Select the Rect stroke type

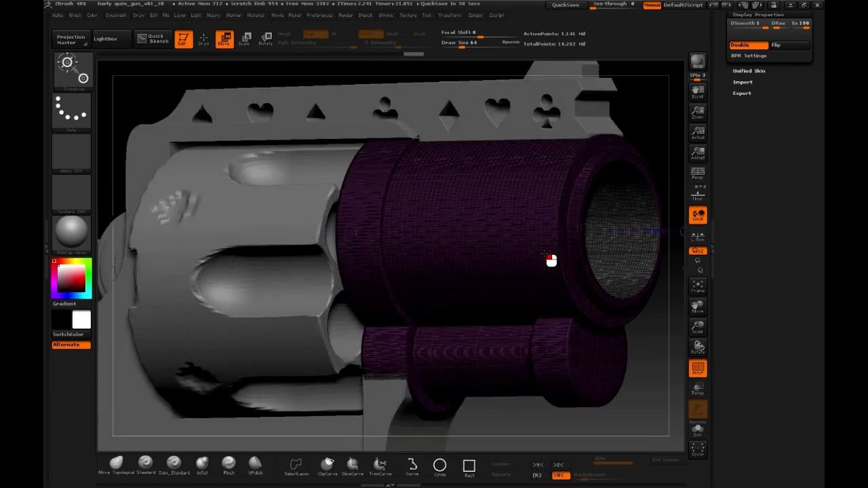coord(469,466)
